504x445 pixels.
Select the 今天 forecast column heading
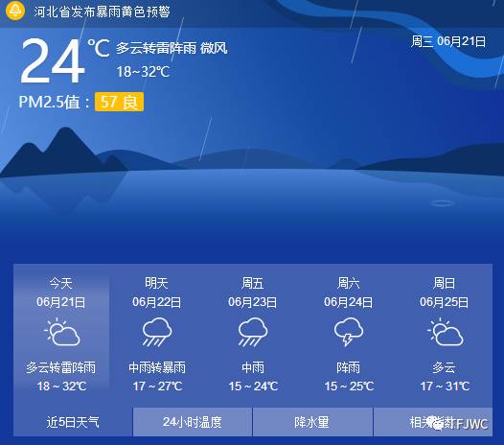(60, 283)
